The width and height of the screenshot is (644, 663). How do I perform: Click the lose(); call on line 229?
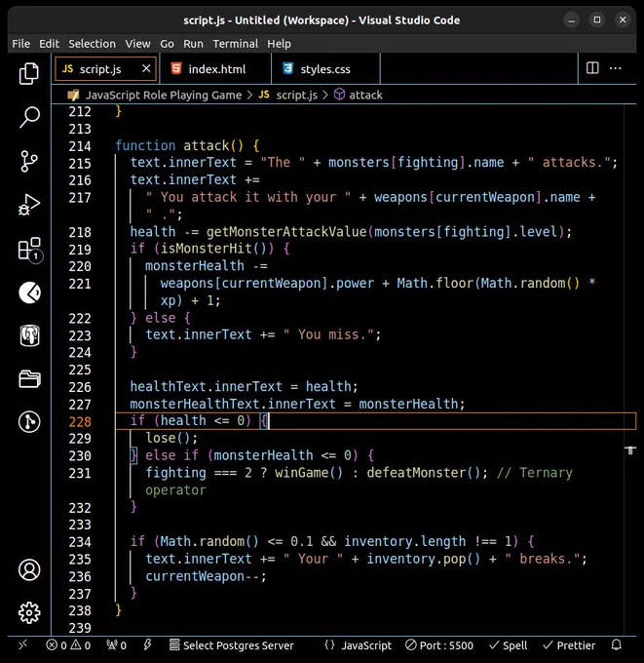click(171, 438)
